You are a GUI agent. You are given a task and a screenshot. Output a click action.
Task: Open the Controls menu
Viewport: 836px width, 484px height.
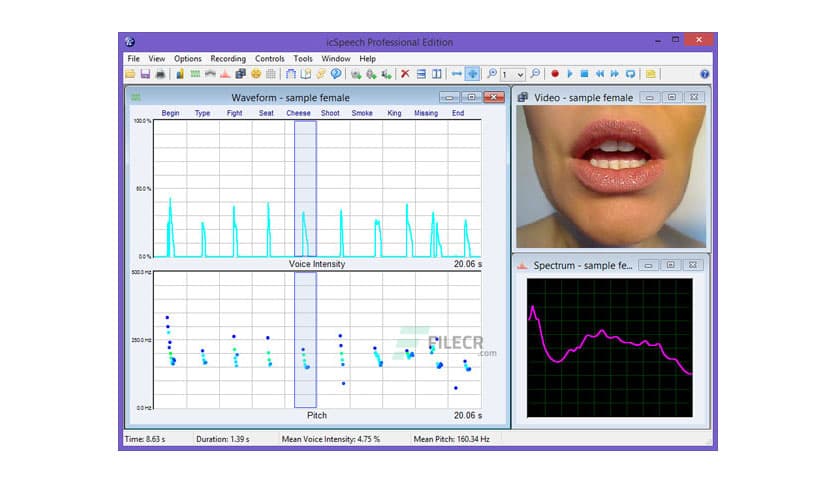pos(269,59)
